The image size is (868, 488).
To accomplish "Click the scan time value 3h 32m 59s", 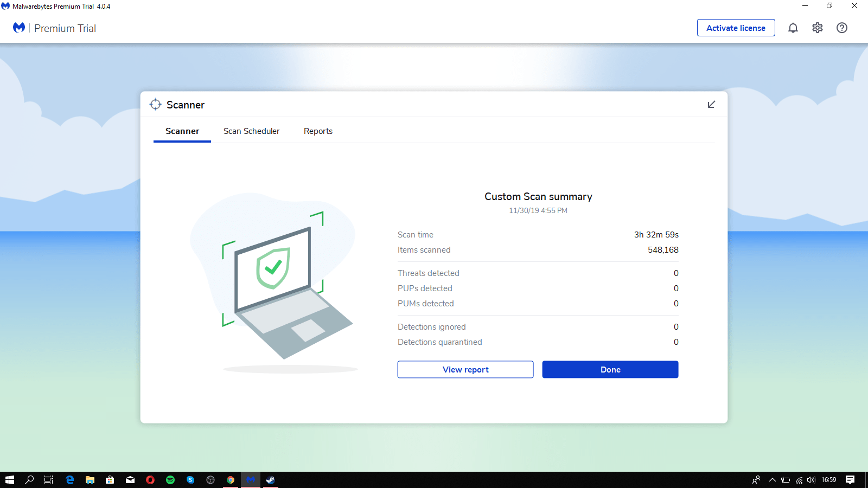I will (656, 235).
